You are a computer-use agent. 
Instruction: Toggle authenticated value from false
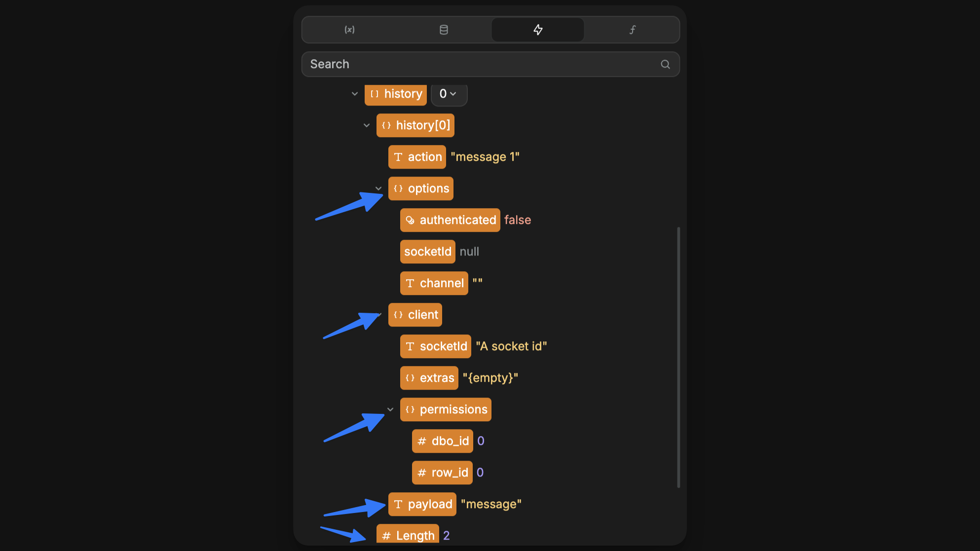click(x=518, y=220)
